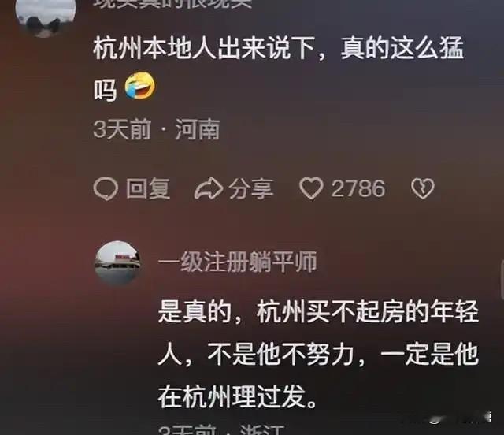Tap the share arrow icon
The height and width of the screenshot is (435, 504).
tap(209, 188)
